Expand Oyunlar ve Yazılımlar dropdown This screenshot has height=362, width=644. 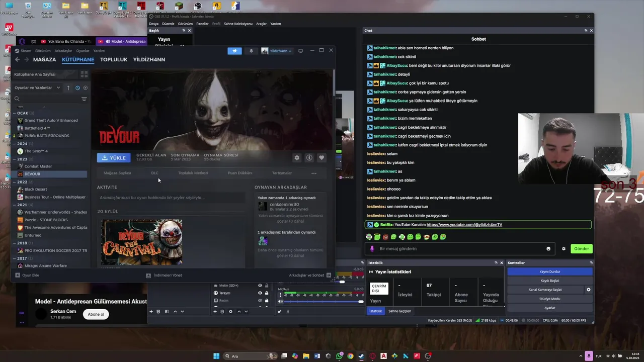37,87
